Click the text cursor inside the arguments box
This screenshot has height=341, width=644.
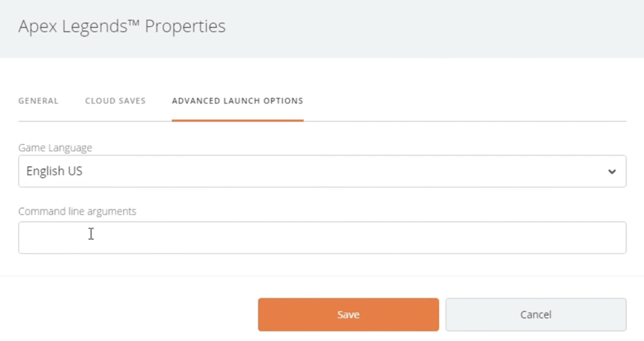click(91, 234)
